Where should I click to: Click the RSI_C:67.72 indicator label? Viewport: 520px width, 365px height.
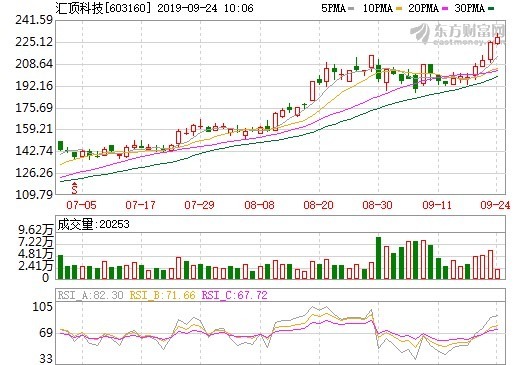(x=235, y=295)
